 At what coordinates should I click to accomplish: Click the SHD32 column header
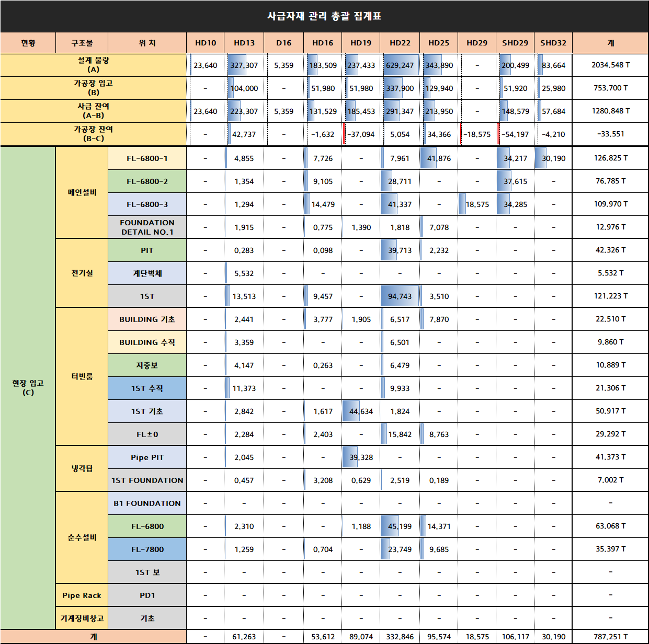pyautogui.click(x=553, y=43)
